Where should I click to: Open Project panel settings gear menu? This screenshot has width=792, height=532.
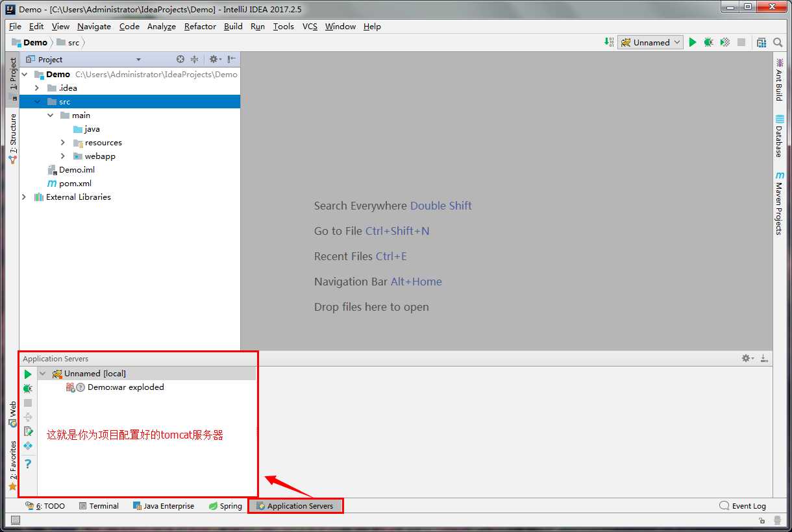[x=214, y=59]
